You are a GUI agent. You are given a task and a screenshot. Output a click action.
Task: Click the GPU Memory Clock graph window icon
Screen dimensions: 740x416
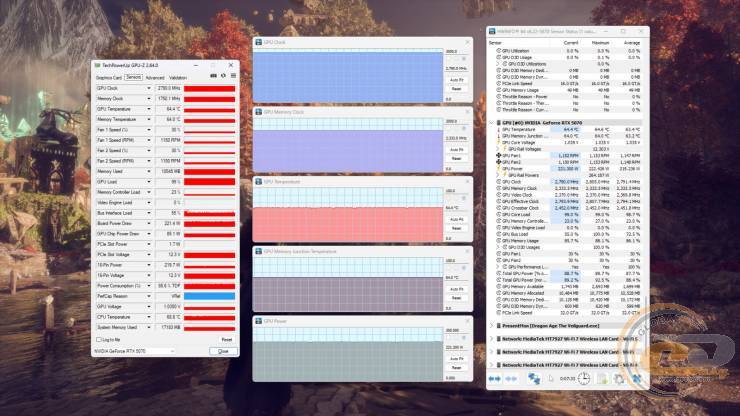(x=259, y=112)
